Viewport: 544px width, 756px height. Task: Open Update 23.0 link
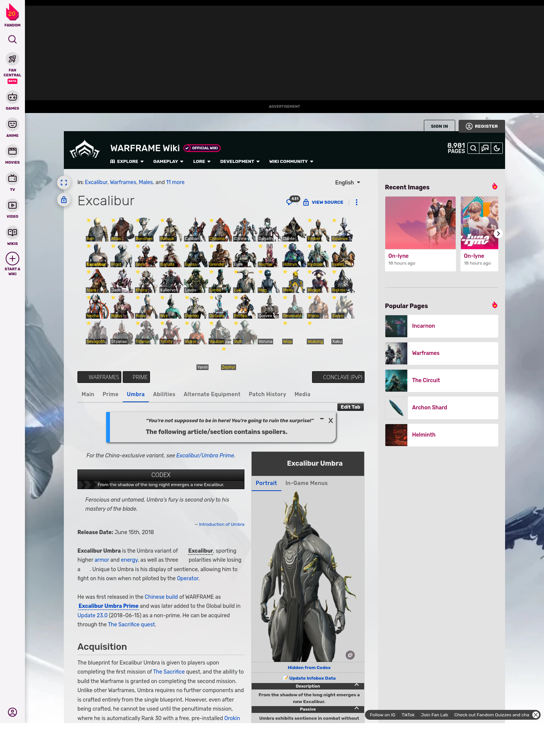point(93,615)
